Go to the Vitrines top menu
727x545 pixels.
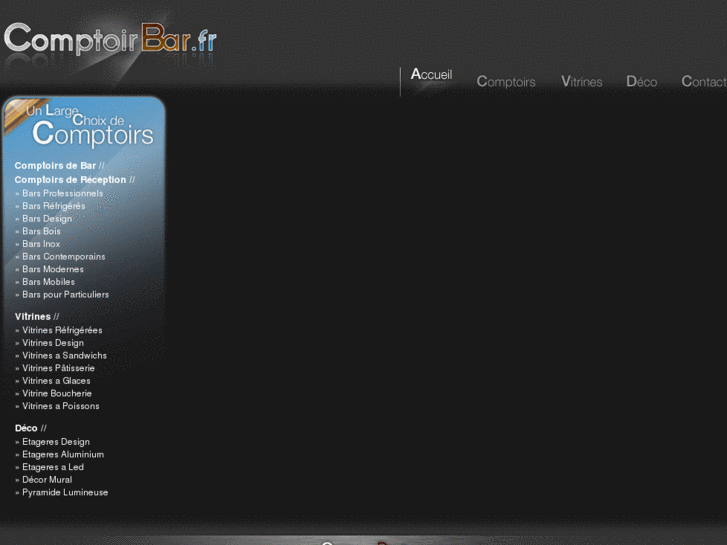pyautogui.click(x=581, y=82)
